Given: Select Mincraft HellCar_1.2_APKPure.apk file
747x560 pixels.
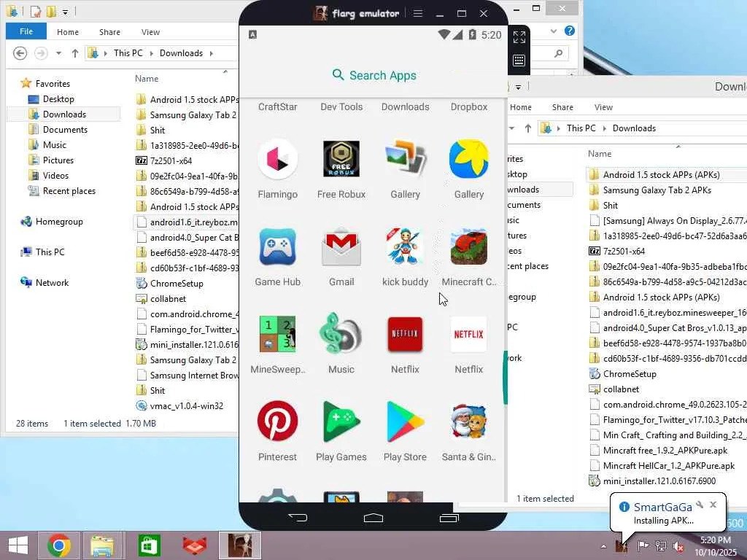Looking at the screenshot, I should [668, 466].
